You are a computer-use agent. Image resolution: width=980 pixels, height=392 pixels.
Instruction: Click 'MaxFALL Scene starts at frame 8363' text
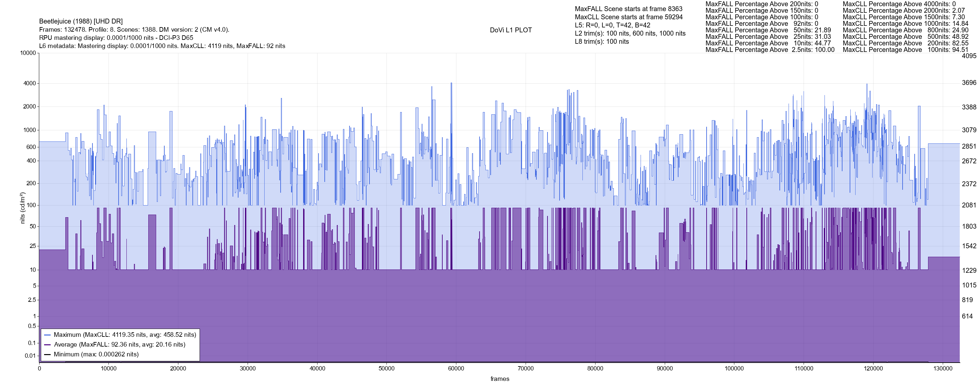pos(629,9)
